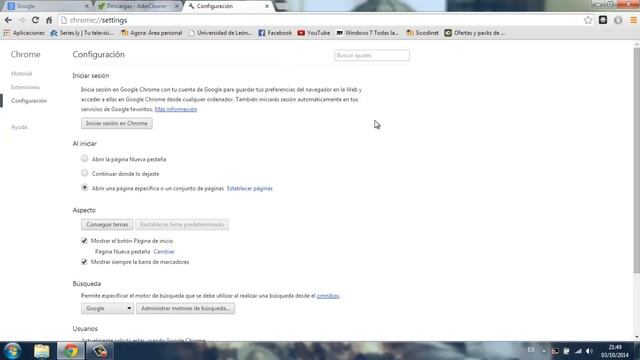Open Historial in the sidebar

pos(22,74)
